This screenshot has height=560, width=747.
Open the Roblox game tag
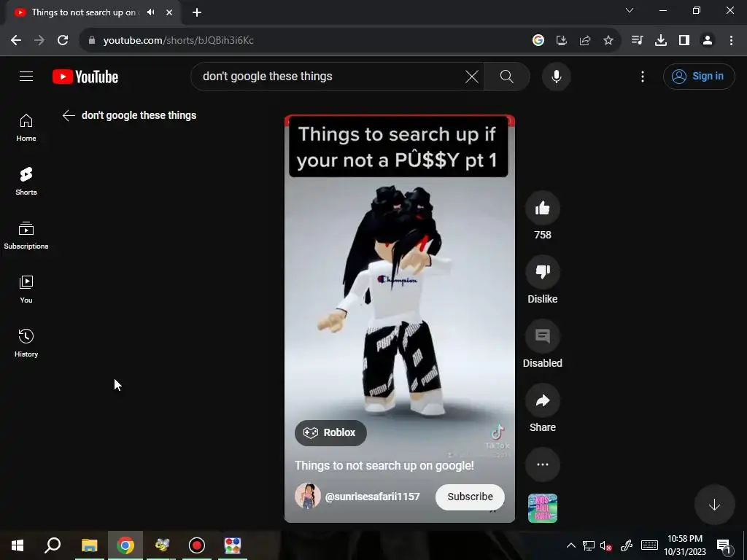click(330, 432)
